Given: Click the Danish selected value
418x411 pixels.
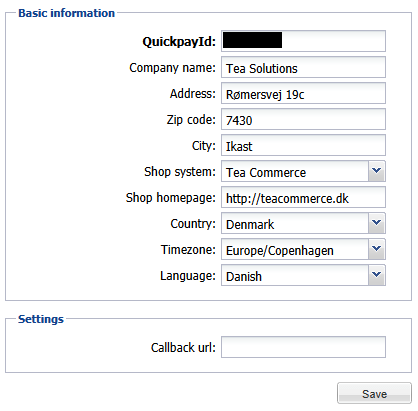Looking at the screenshot, I should [244, 276].
